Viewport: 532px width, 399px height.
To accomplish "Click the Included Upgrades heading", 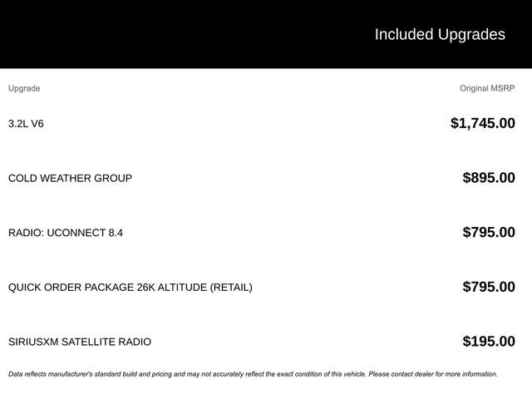I will [439, 34].
